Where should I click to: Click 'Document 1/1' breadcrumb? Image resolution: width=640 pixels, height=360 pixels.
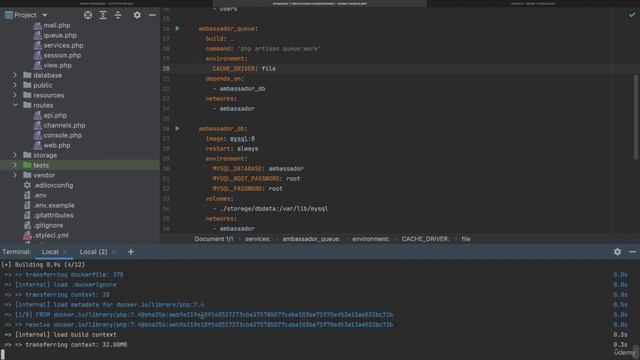[x=214, y=239]
